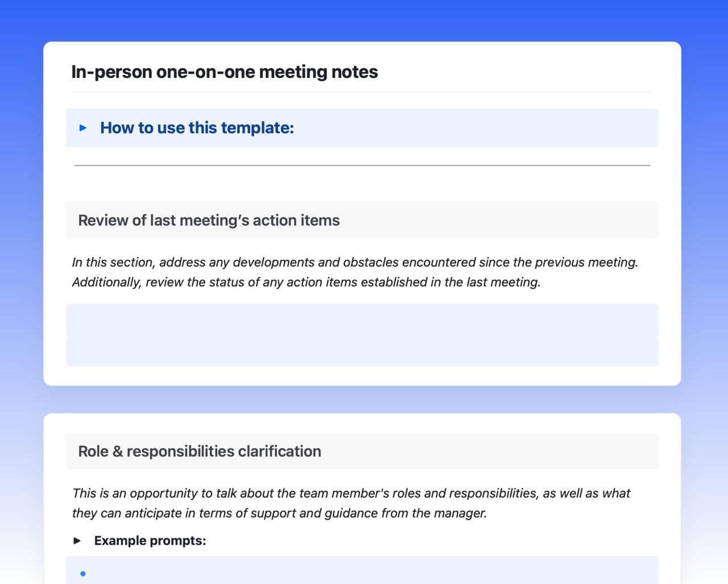
Task: Click the first empty blue block under Review
Action: (362, 321)
